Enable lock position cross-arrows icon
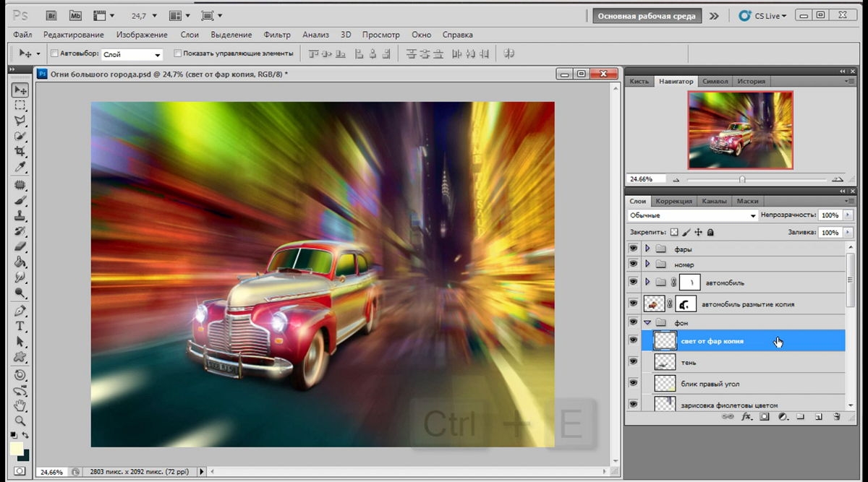868x482 pixels. pyautogui.click(x=698, y=233)
